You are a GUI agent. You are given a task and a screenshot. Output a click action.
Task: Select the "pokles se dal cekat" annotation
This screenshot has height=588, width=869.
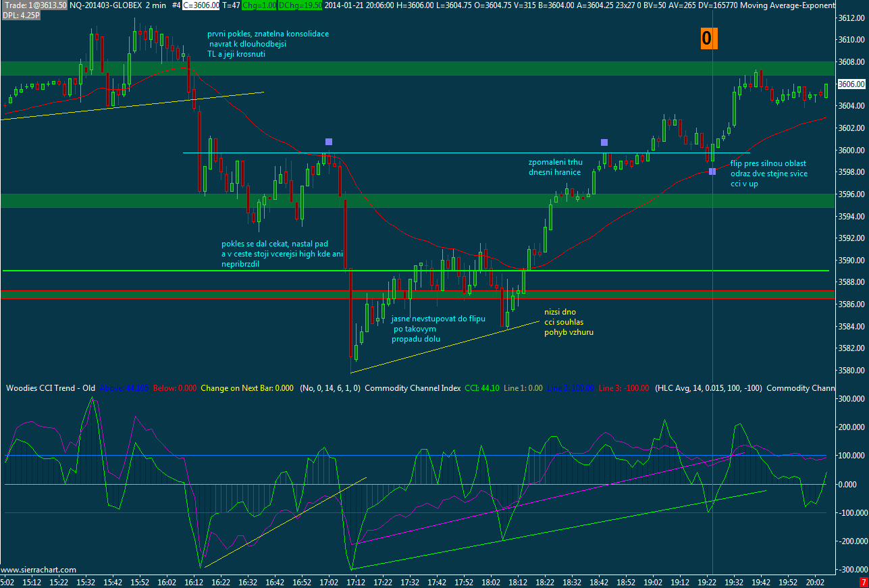(x=282, y=254)
